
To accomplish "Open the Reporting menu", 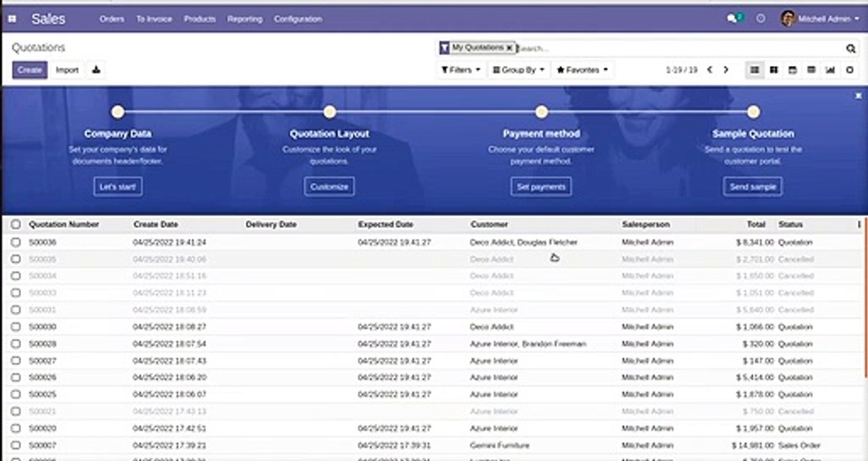I will 245,19.
